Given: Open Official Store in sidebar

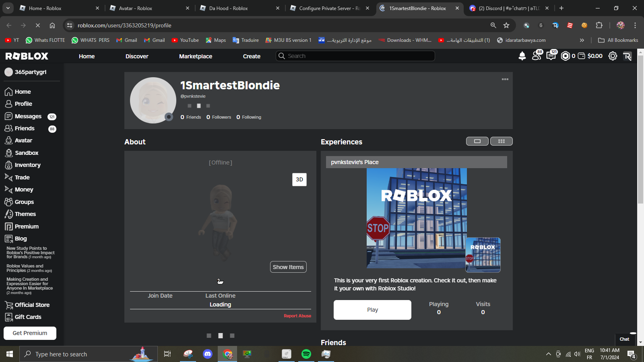Looking at the screenshot, I should coord(32,305).
